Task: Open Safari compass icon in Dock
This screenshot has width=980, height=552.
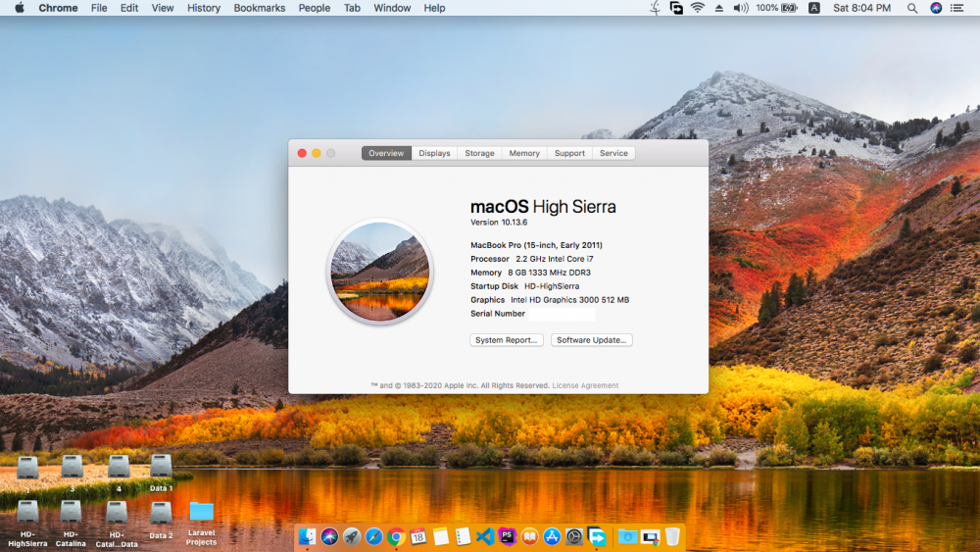Action: tap(373, 536)
